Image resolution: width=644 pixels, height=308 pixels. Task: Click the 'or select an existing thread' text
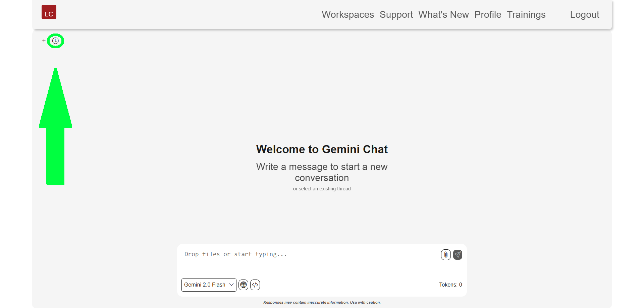click(322, 189)
